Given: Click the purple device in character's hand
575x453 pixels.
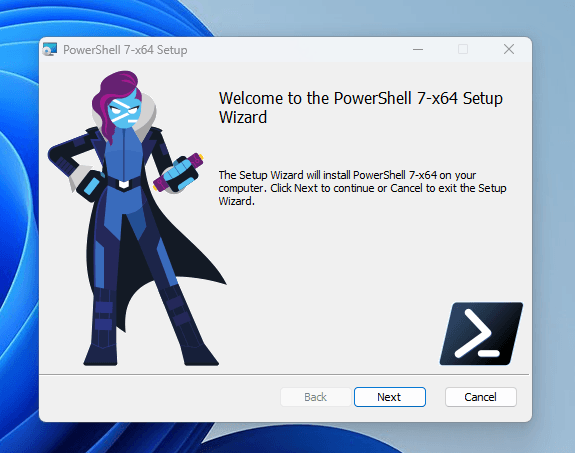Looking at the screenshot, I should click(x=179, y=172).
